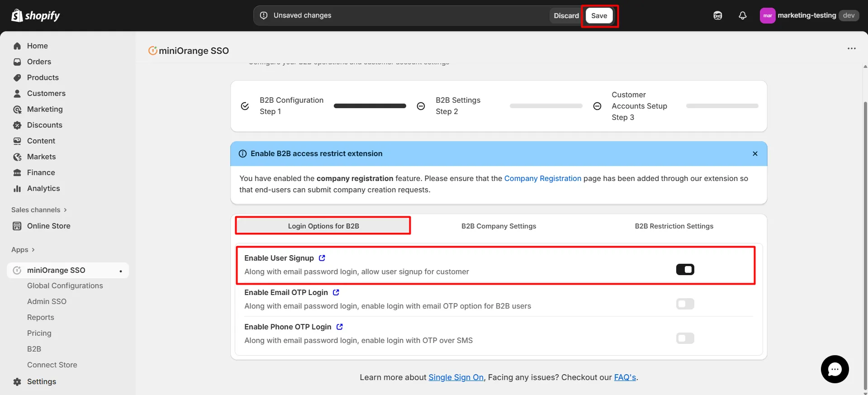Viewport: 868px width, 395px height.
Task: Open external link beside Enable Email OTP Login
Action: pyautogui.click(x=336, y=292)
